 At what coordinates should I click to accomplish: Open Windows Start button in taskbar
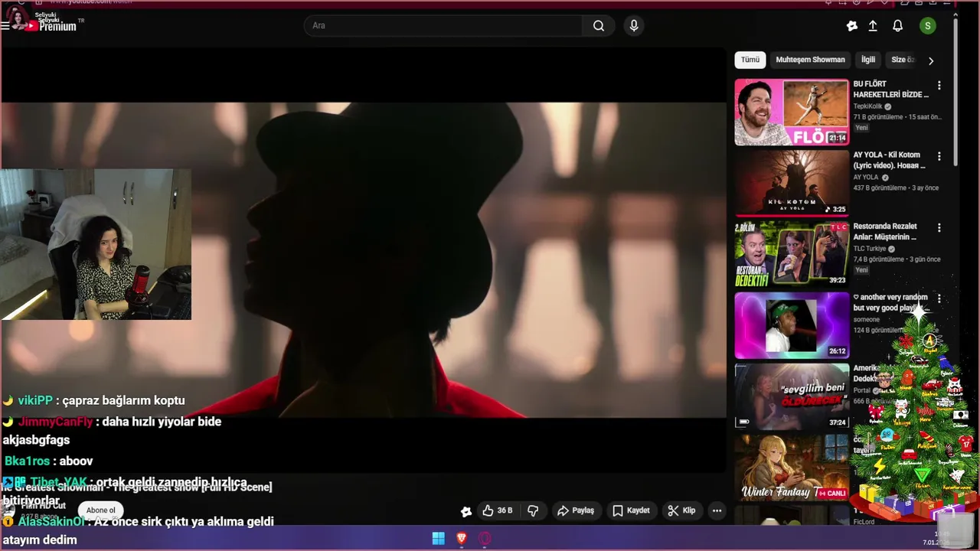(x=438, y=538)
